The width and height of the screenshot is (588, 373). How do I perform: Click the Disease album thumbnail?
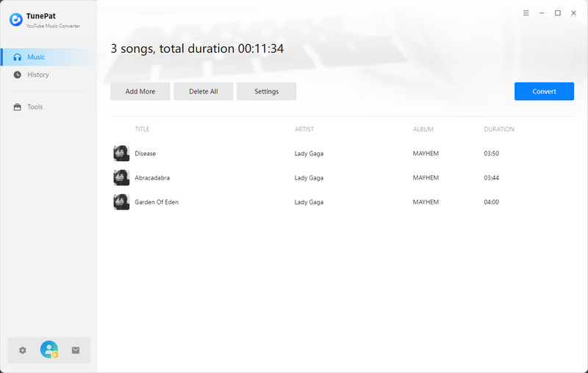coord(121,153)
